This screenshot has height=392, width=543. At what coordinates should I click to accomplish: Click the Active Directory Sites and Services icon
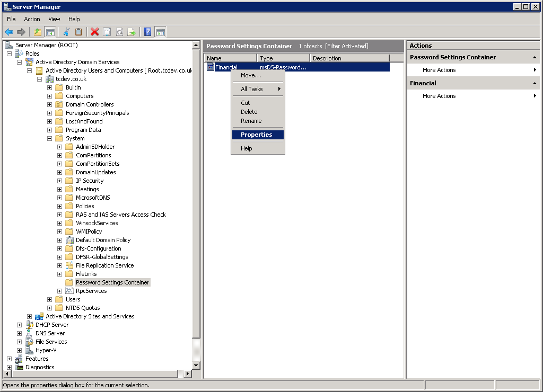pyautogui.click(x=39, y=316)
